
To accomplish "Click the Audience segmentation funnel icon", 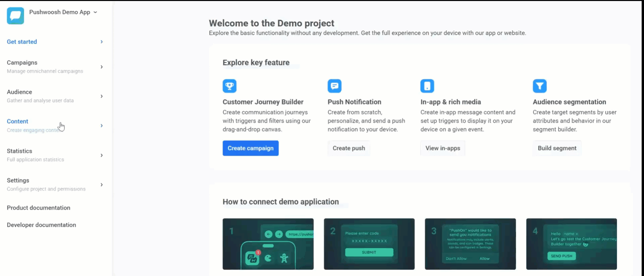I will coord(540,86).
